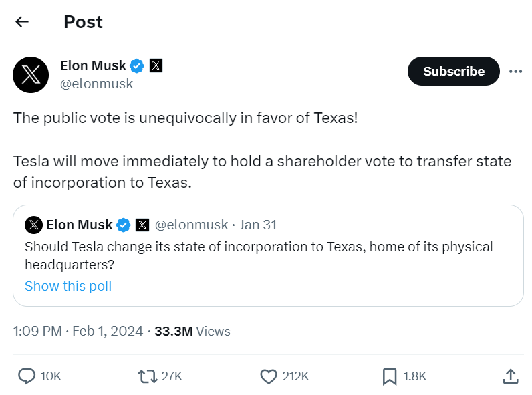532x395 pixels.
Task: Repost using the retweet icon
Action: click(x=147, y=376)
